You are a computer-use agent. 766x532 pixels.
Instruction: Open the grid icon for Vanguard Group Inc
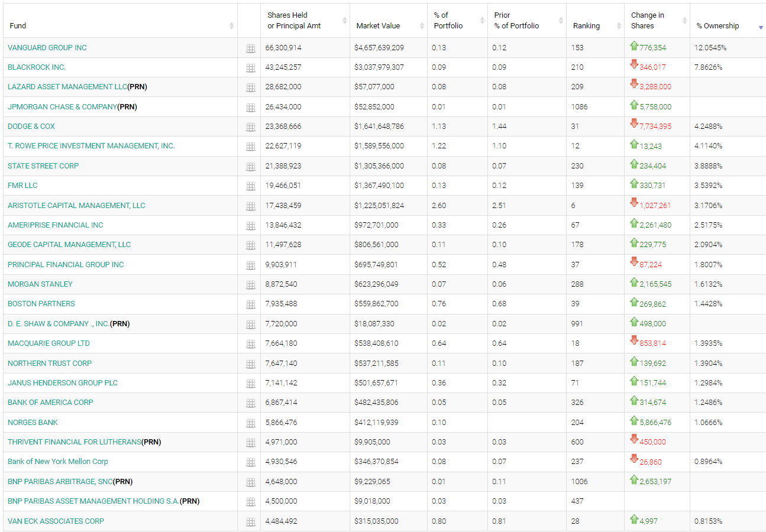(x=250, y=48)
